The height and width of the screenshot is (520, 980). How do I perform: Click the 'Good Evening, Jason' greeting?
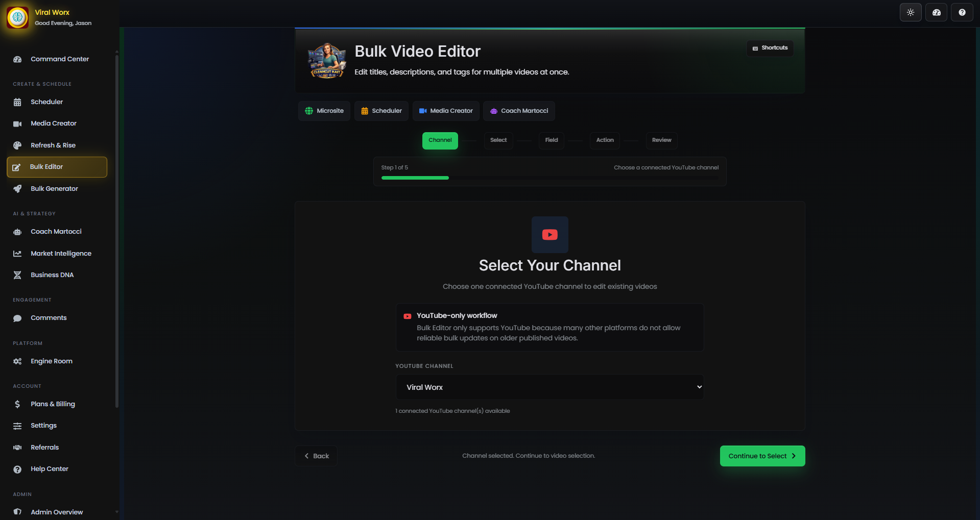click(x=63, y=23)
